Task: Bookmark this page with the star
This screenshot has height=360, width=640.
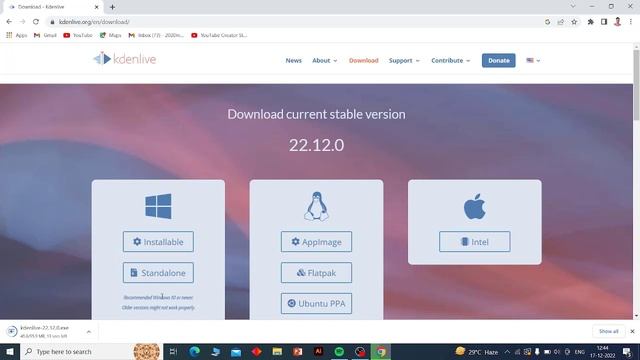Action: click(574, 22)
